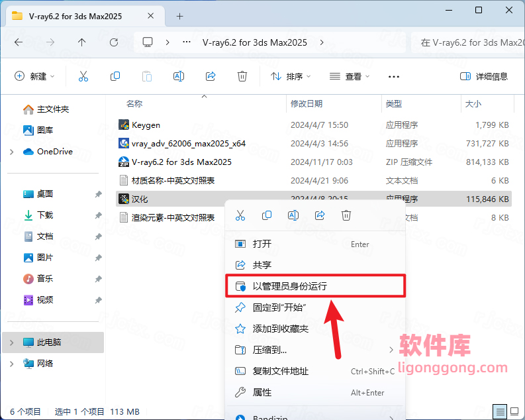Toggle 详细信息 details pane
The image size is (525, 420).
coord(484,76)
